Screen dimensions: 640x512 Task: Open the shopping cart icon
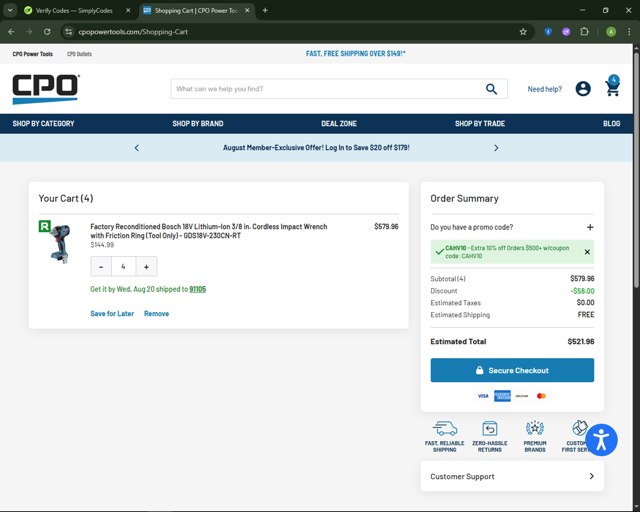(612, 86)
